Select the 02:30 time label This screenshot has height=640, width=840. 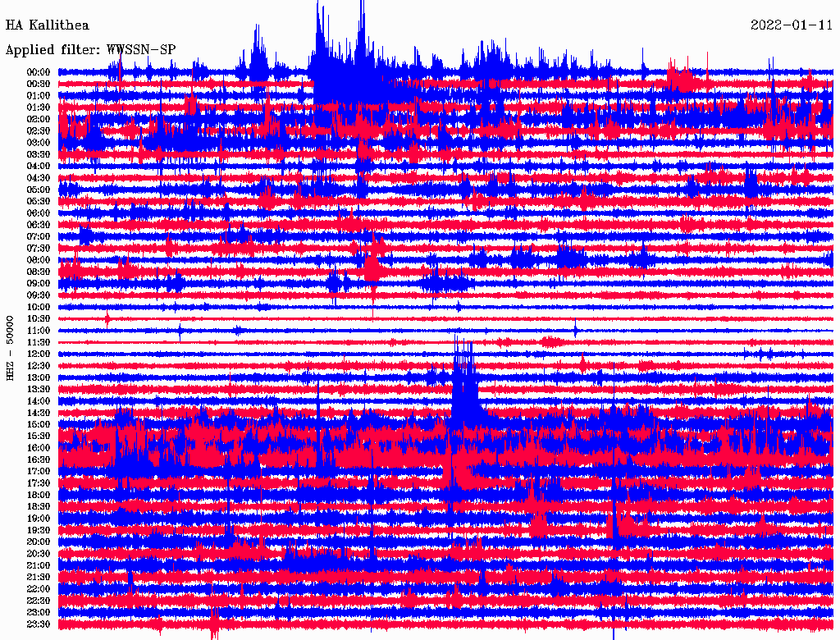click(x=39, y=130)
